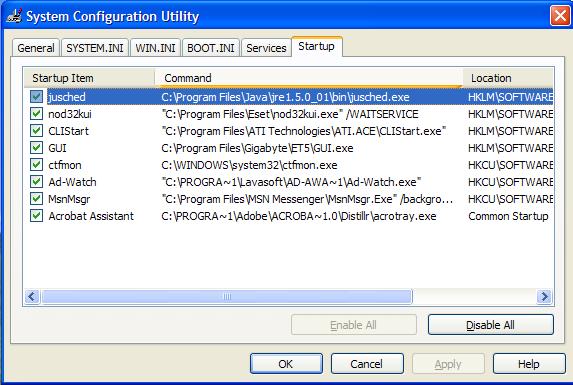Select the CLIStart row name
573x385 pixels.
(69, 131)
